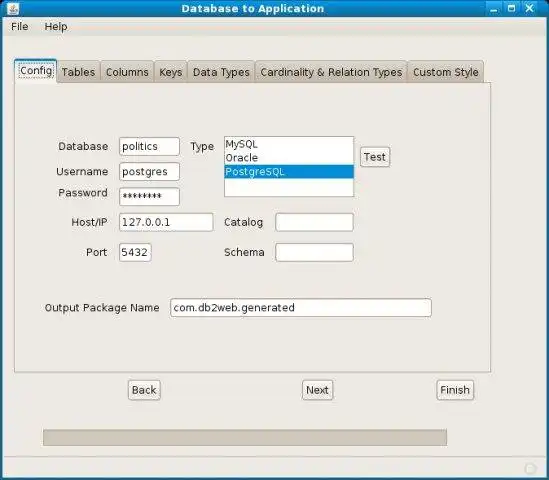This screenshot has width=549, height=480.
Task: Open the File menu
Action: coord(20,27)
